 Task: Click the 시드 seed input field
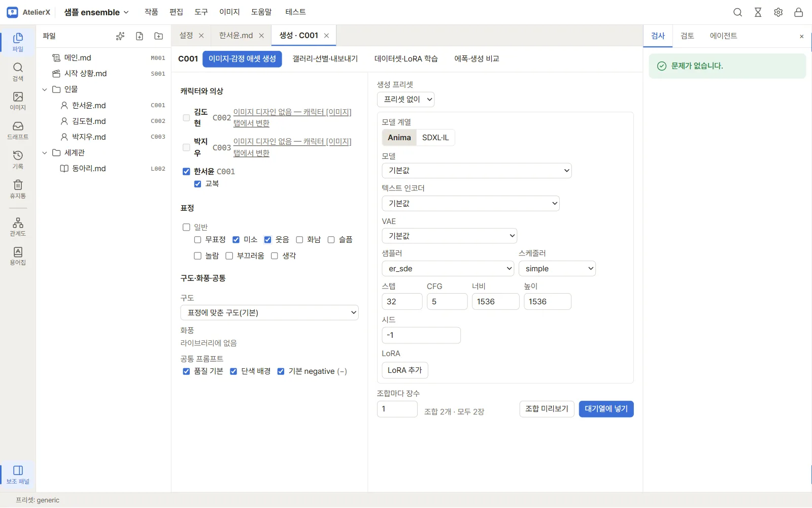point(421,335)
